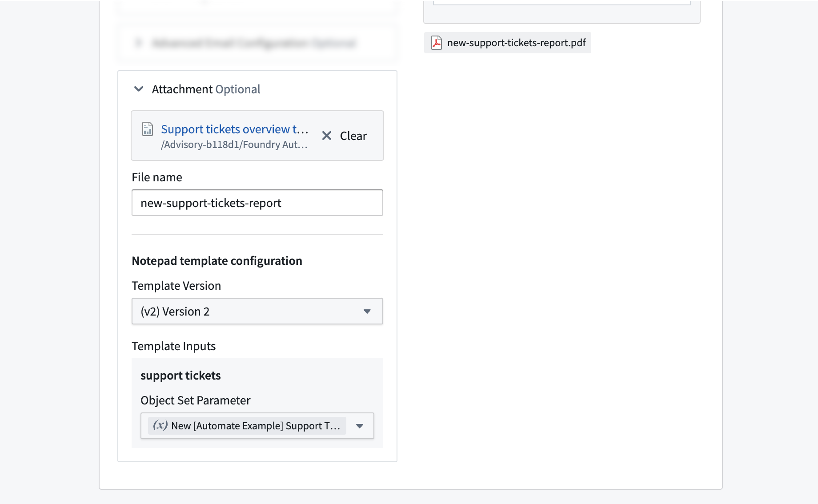
Task: Open the new-support-tickets-report.pdf attachment
Action: 508,43
